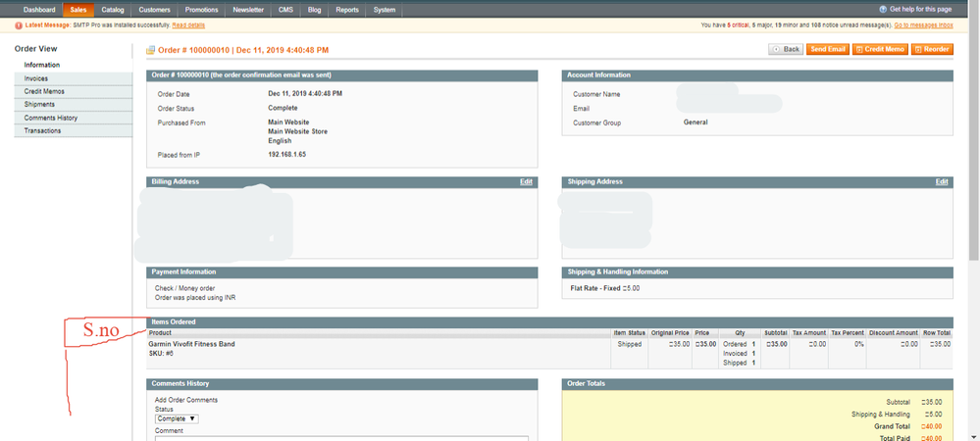The image size is (980, 441).
Task: Open the Reports menu
Action: 347,10
